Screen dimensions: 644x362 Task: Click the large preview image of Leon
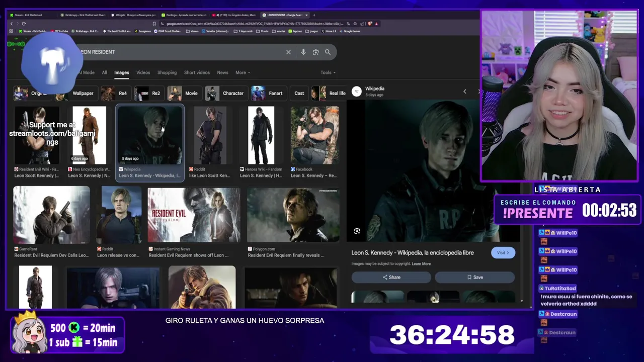tap(433, 171)
